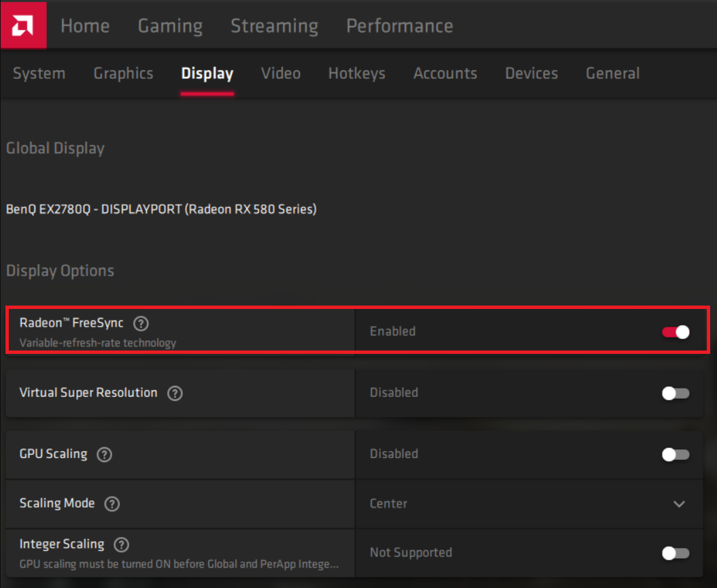This screenshot has height=588, width=717.
Task: Select the Performance tab
Action: pos(399,26)
